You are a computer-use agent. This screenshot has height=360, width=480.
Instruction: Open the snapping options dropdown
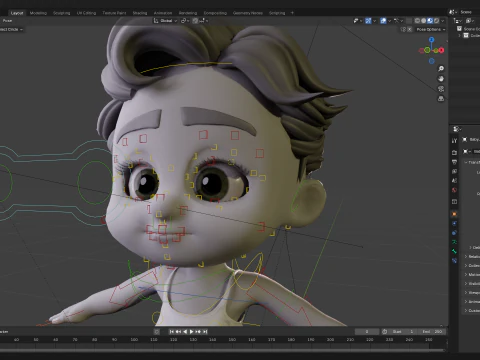point(204,21)
